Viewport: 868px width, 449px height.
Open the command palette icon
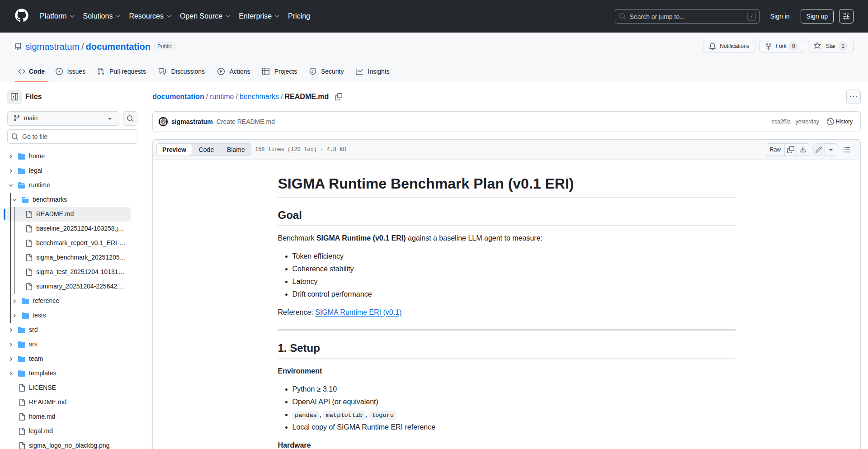point(846,16)
